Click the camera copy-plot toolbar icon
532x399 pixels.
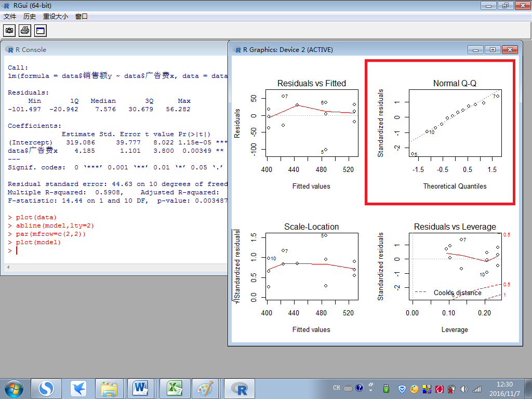[9, 31]
